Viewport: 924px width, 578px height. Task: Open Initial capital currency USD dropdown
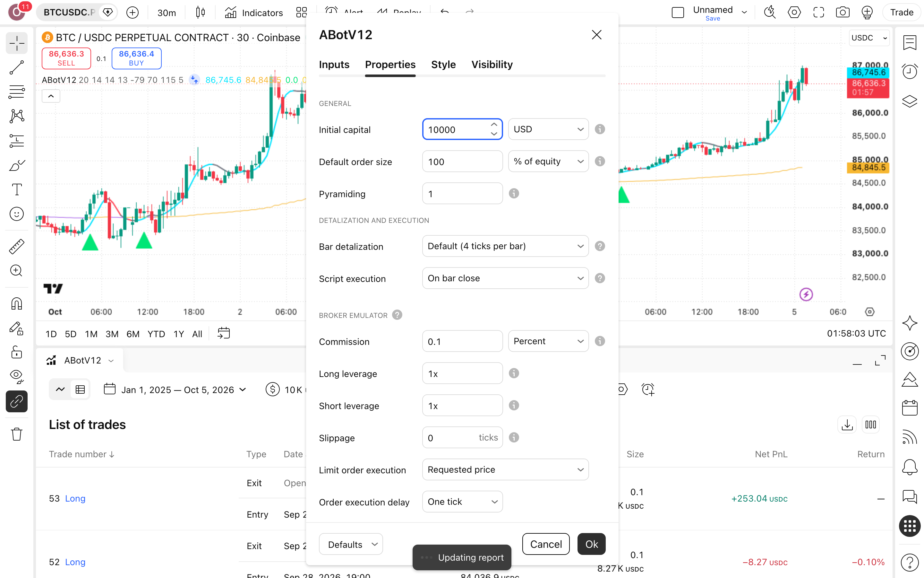pos(548,129)
